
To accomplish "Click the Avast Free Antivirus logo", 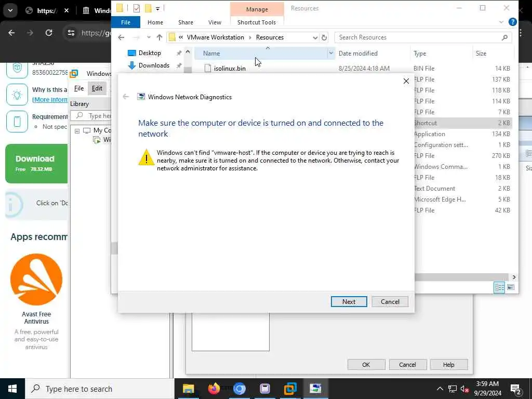I will [x=36, y=280].
